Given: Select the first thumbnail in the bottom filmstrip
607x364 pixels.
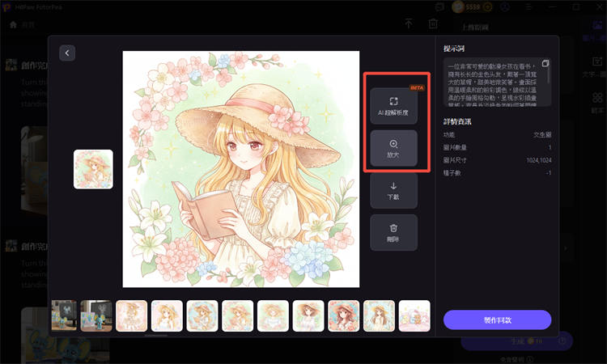Looking at the screenshot, I should click(66, 315).
